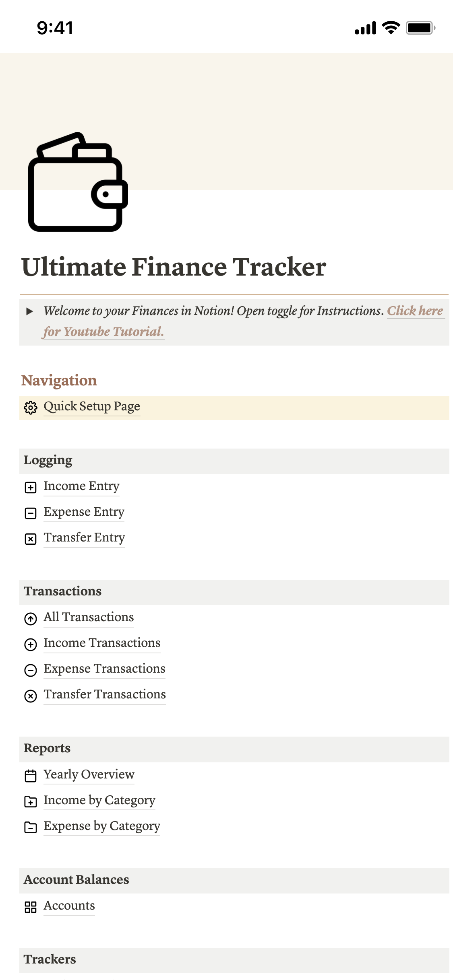Viewport: 453px width, 980px height.
Task: Go to Expense Transactions page
Action: coord(104,669)
